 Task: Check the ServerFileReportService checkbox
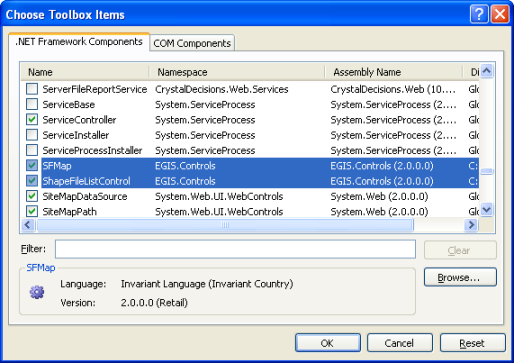pyautogui.click(x=32, y=89)
